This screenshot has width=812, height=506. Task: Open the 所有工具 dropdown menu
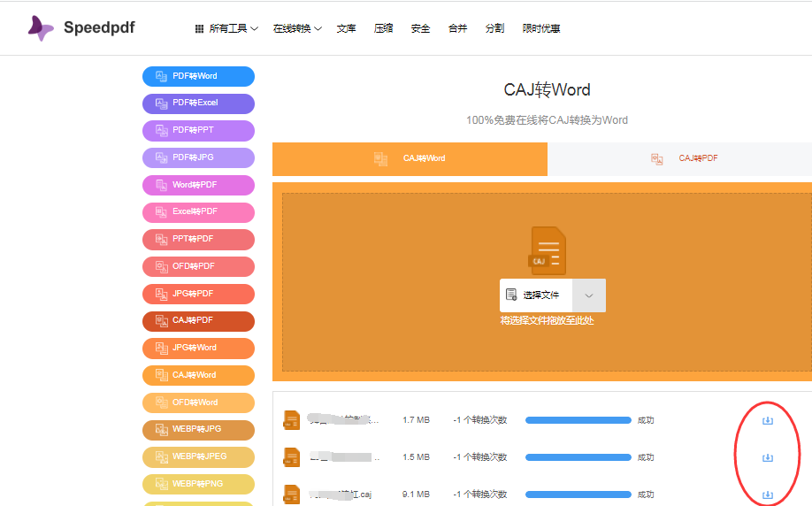tap(226, 28)
